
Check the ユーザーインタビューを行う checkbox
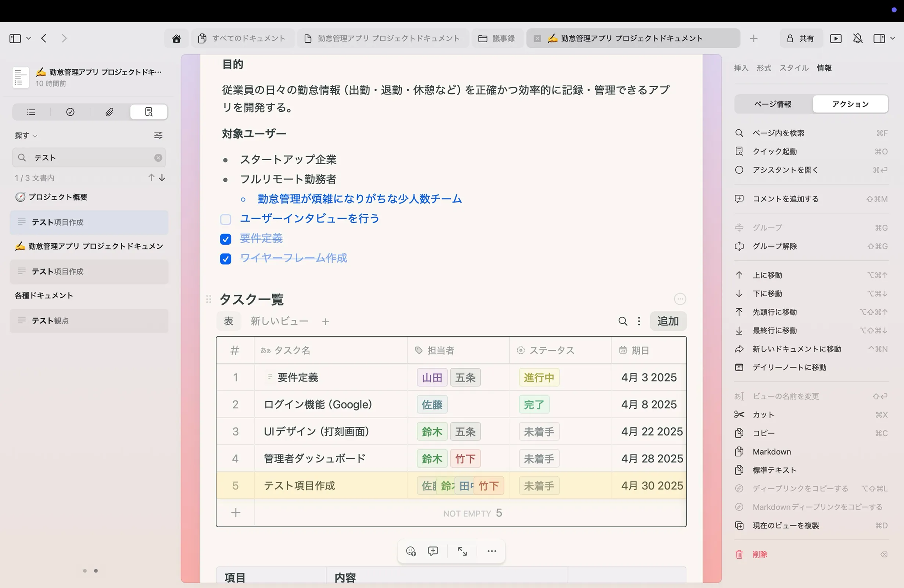click(x=226, y=219)
